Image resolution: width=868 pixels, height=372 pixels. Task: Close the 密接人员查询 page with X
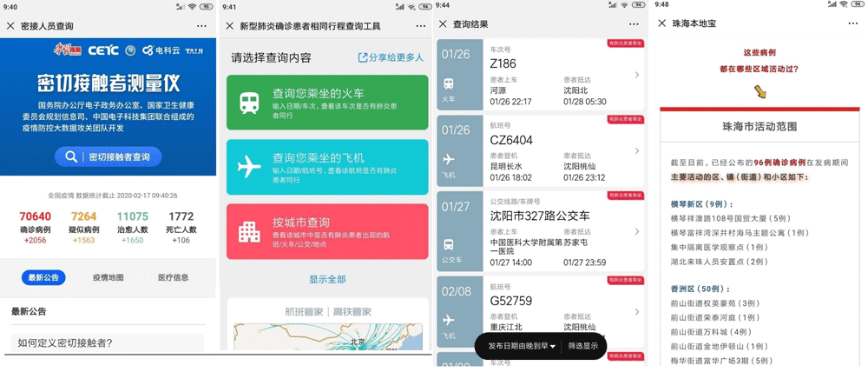(10, 26)
